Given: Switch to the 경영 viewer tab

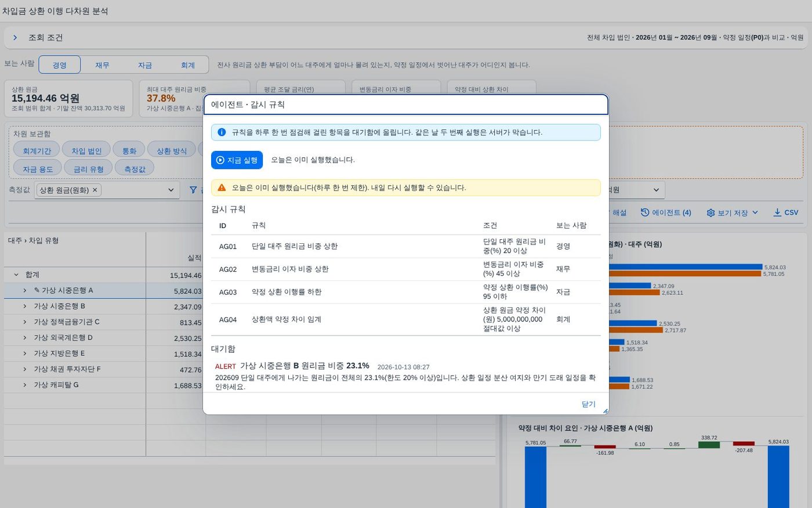Looking at the screenshot, I should click(x=60, y=65).
